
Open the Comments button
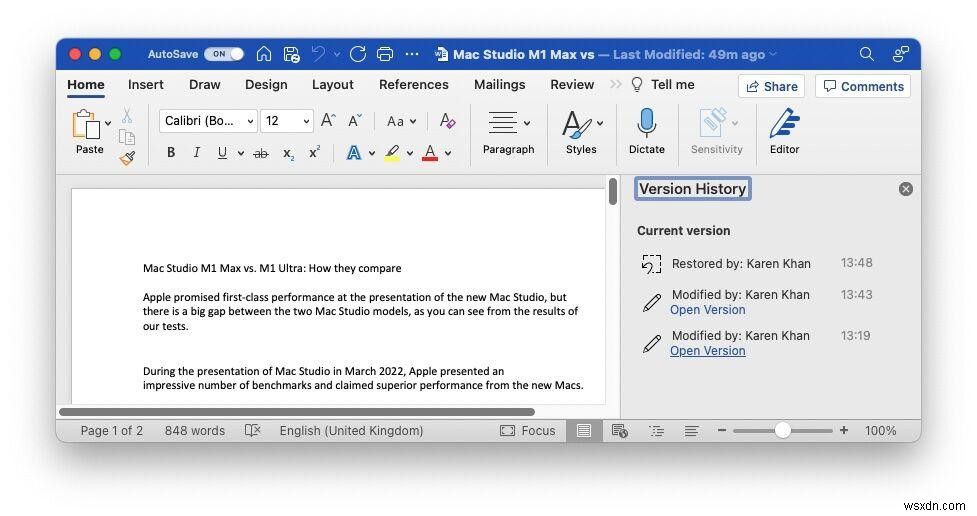click(863, 87)
